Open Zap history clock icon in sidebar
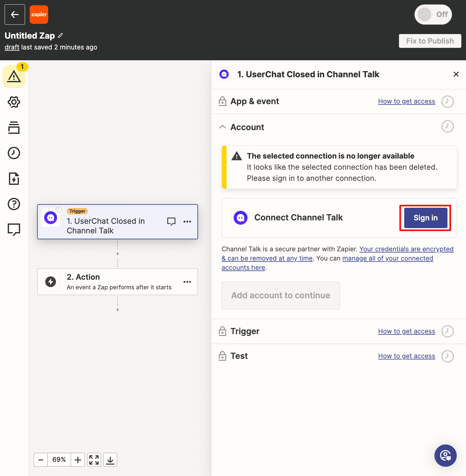The width and height of the screenshot is (466, 476). point(14,153)
